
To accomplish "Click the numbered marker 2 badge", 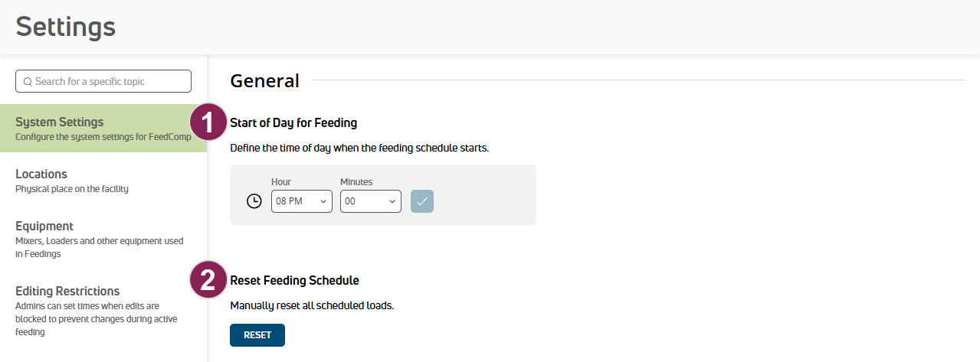I will coord(208,280).
